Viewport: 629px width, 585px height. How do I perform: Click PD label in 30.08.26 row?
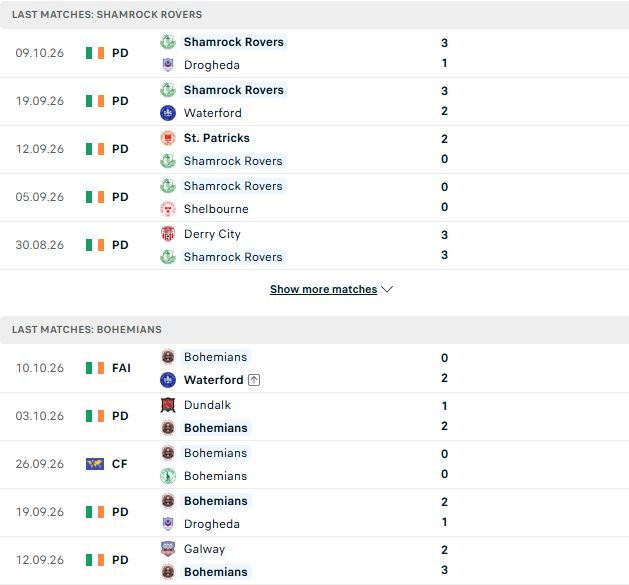120,245
